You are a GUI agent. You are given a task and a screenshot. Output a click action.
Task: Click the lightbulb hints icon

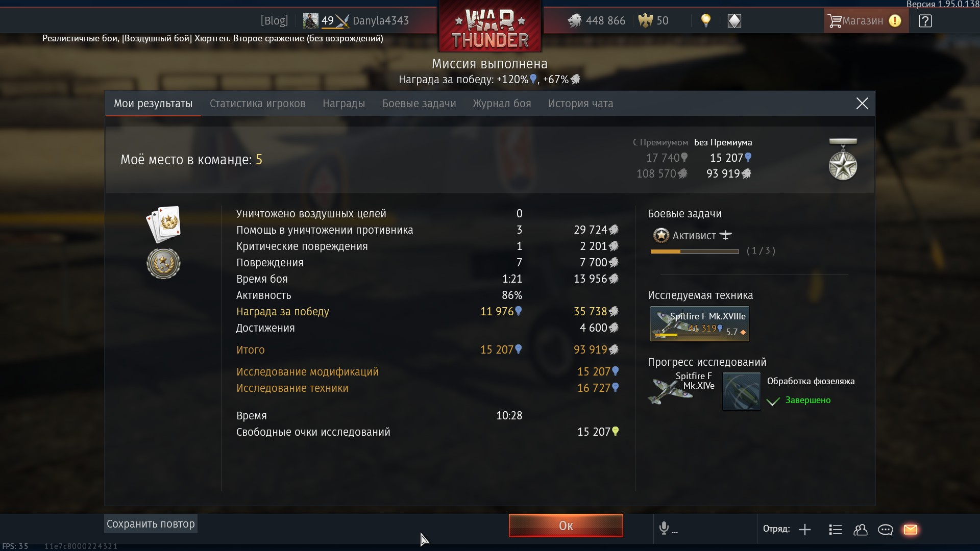click(x=706, y=20)
